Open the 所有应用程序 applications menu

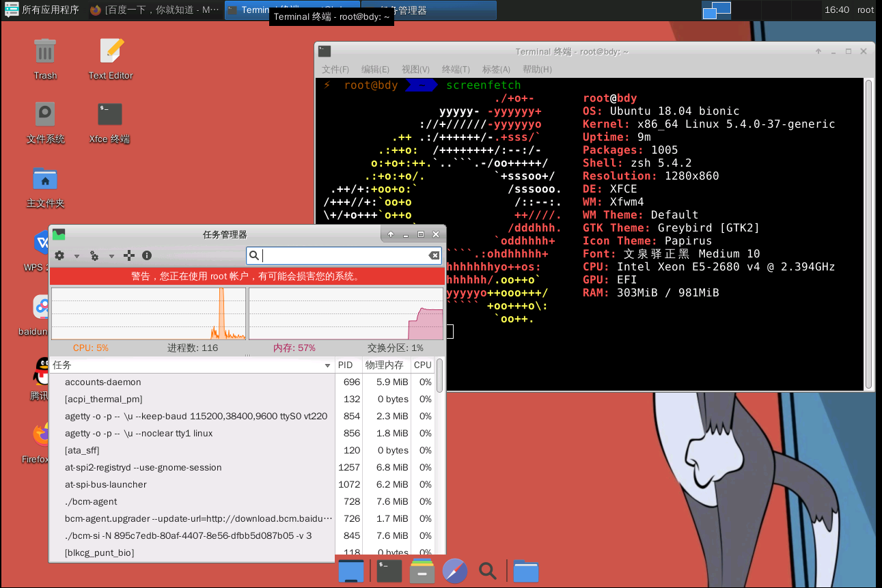tap(42, 10)
